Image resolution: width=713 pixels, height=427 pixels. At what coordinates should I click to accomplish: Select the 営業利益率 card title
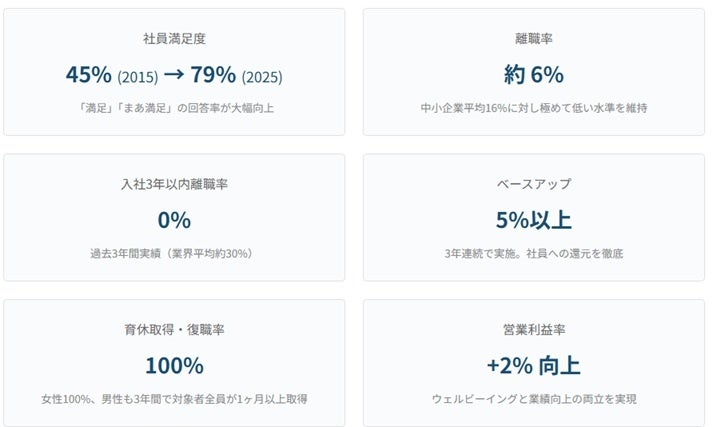coord(534,329)
